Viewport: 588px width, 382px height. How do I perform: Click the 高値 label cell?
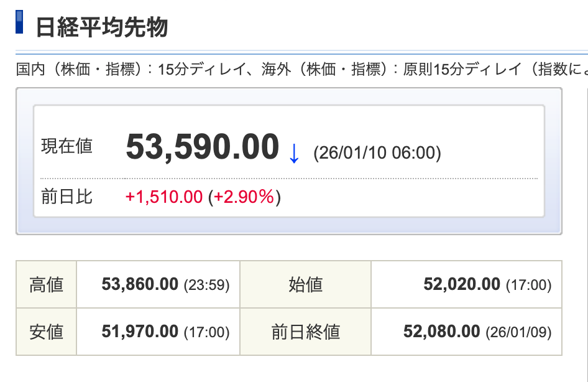47,285
